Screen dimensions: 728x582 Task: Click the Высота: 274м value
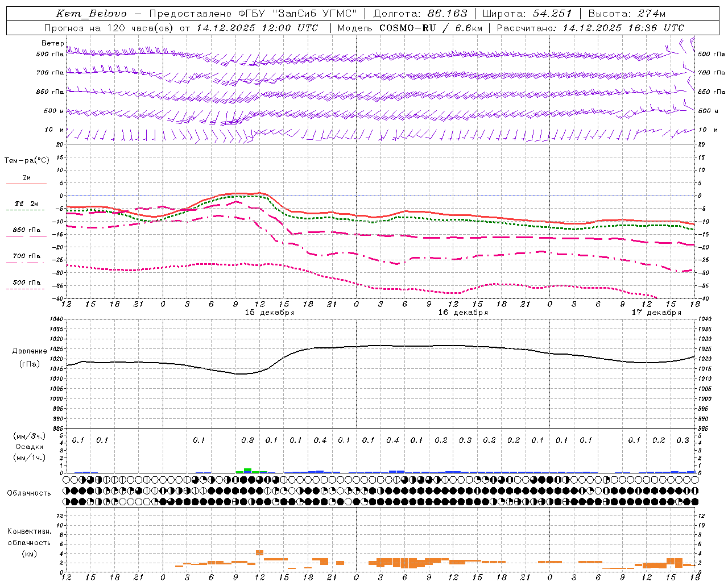(x=627, y=14)
